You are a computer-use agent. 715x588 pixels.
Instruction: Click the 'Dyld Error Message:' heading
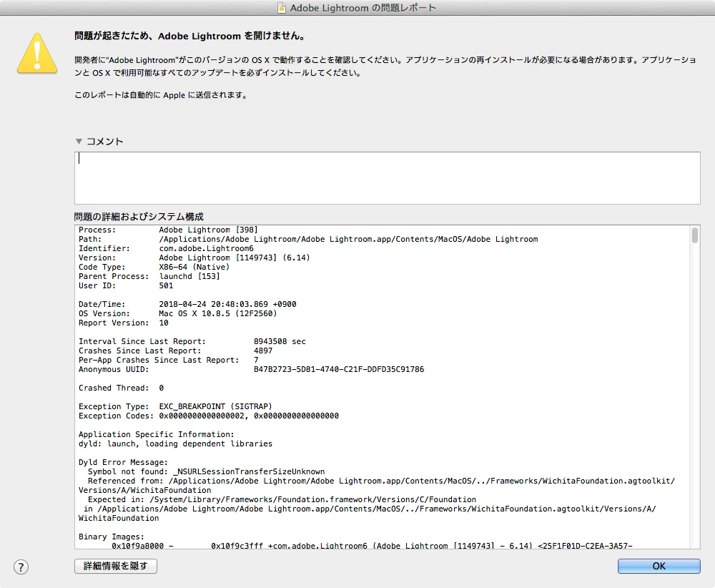point(123,462)
